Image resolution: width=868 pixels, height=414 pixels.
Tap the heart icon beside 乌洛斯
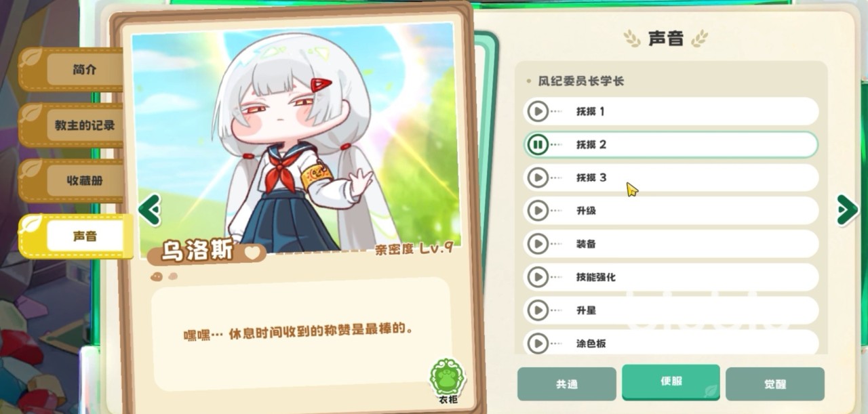pyautogui.click(x=252, y=253)
